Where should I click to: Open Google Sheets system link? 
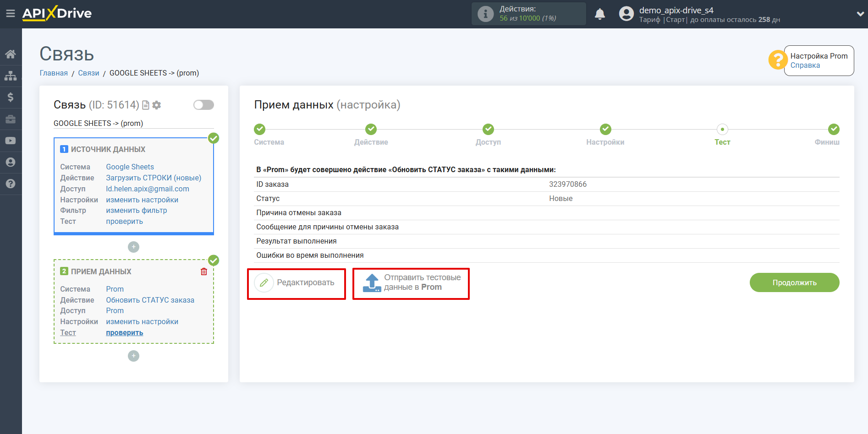click(130, 167)
